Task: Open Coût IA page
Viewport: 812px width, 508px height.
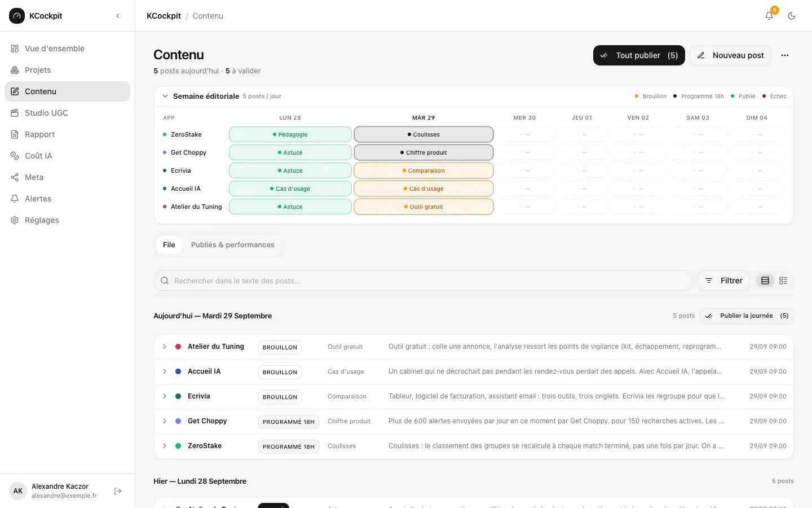Action: pyautogui.click(x=67, y=156)
